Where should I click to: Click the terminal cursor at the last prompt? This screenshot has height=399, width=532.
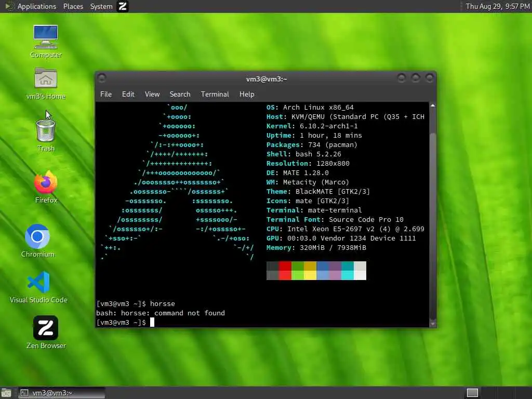pyautogui.click(x=152, y=322)
